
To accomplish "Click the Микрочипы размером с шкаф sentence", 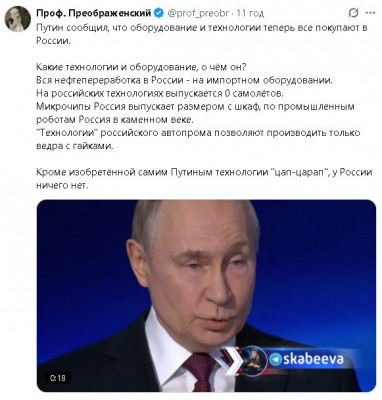I will 195,113.
